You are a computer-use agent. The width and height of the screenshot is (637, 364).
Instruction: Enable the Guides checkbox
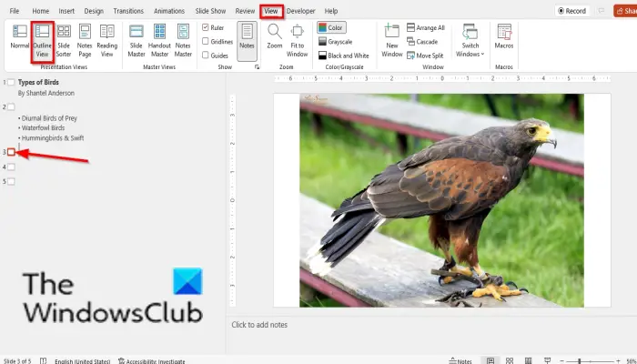pos(215,56)
